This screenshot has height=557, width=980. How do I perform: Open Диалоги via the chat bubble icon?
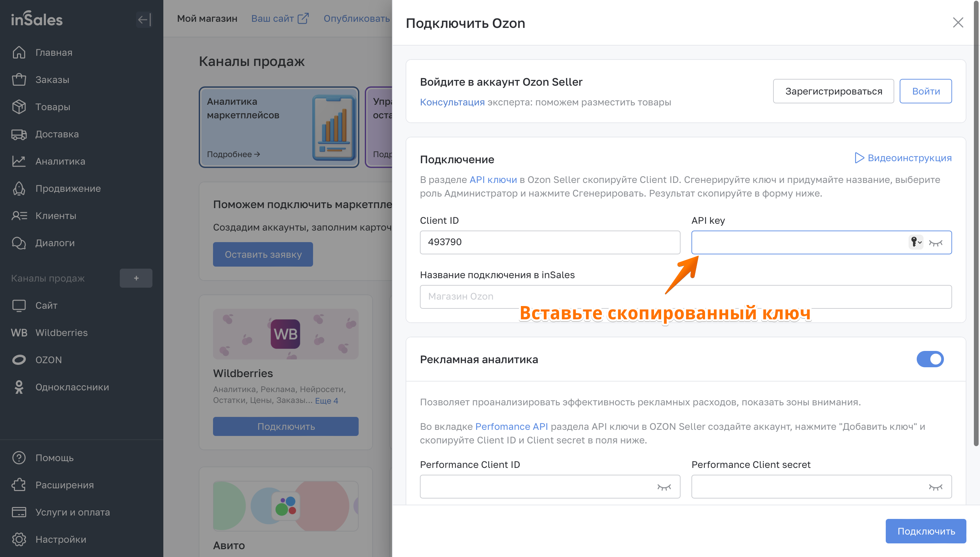pos(19,243)
